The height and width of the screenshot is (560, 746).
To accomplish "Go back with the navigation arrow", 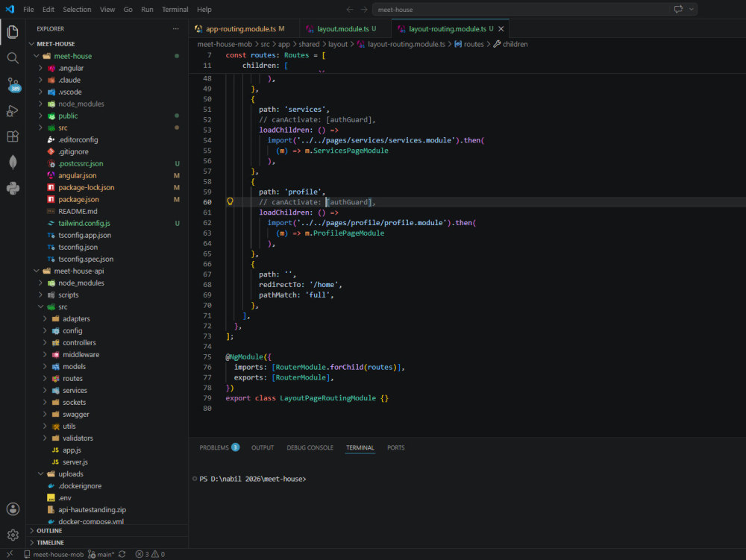I will coord(350,10).
